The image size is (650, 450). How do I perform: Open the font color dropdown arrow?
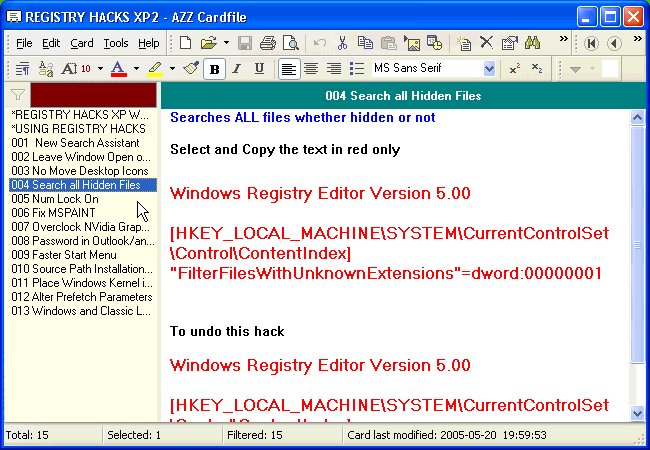tap(136, 68)
